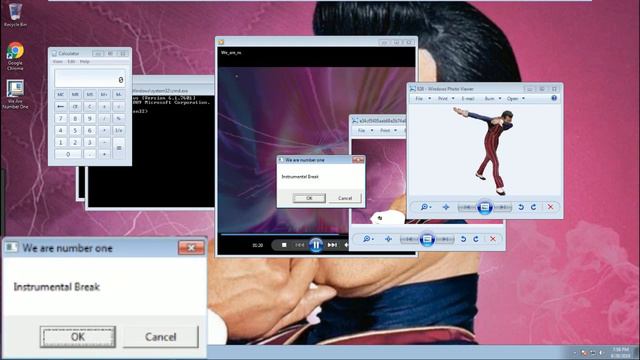
Task: Open Print dropdown in rear Photo Viewer
Action: pos(388,131)
